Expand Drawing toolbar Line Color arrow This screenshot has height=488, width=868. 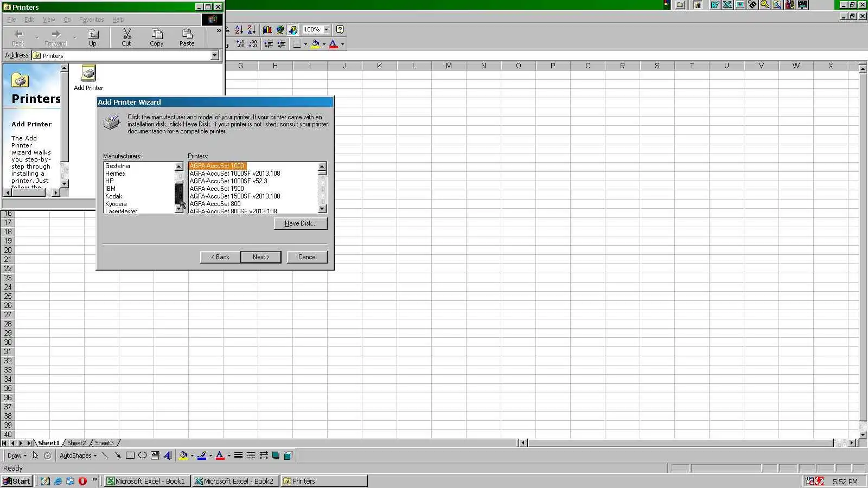click(210, 455)
